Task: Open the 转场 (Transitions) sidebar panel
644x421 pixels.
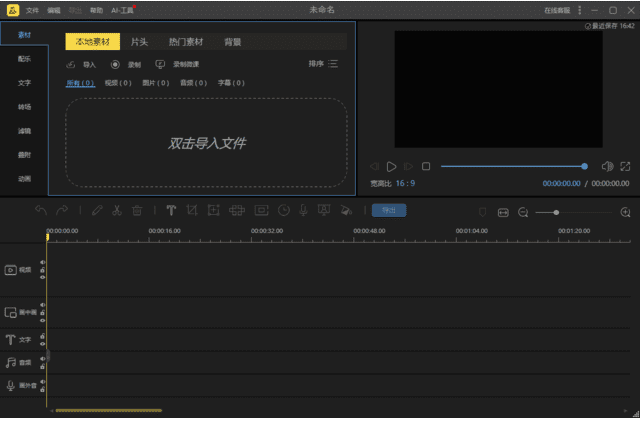Action: [24, 107]
